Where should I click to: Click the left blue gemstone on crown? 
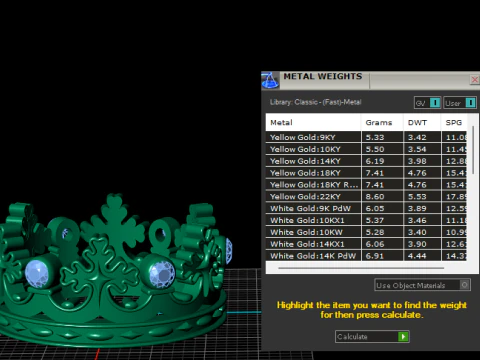(37, 273)
